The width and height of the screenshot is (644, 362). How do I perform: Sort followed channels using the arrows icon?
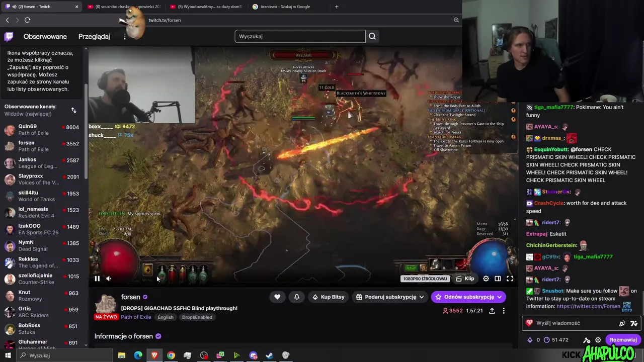[x=73, y=110]
